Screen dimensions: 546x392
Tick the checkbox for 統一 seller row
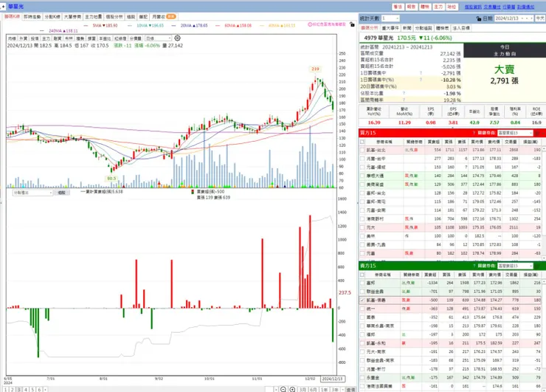point(362,309)
